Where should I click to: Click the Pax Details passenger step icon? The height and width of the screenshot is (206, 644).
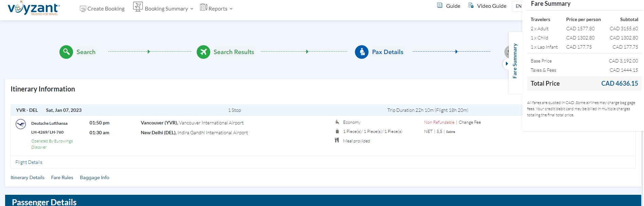pyautogui.click(x=361, y=52)
